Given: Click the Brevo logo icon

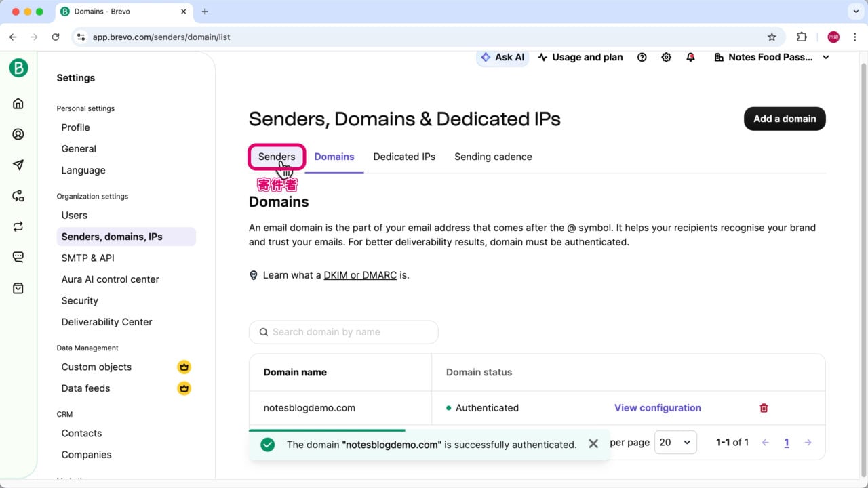Looking at the screenshot, I should [x=18, y=68].
